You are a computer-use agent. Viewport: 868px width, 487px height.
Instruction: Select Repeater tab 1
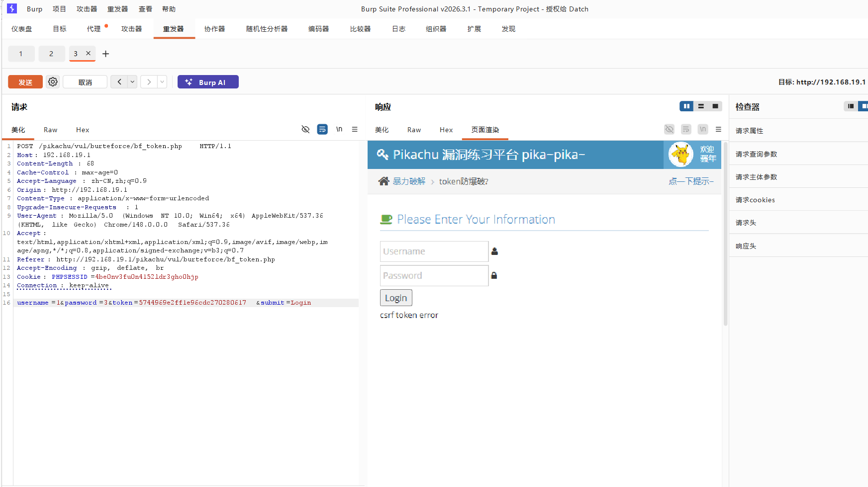click(x=21, y=54)
